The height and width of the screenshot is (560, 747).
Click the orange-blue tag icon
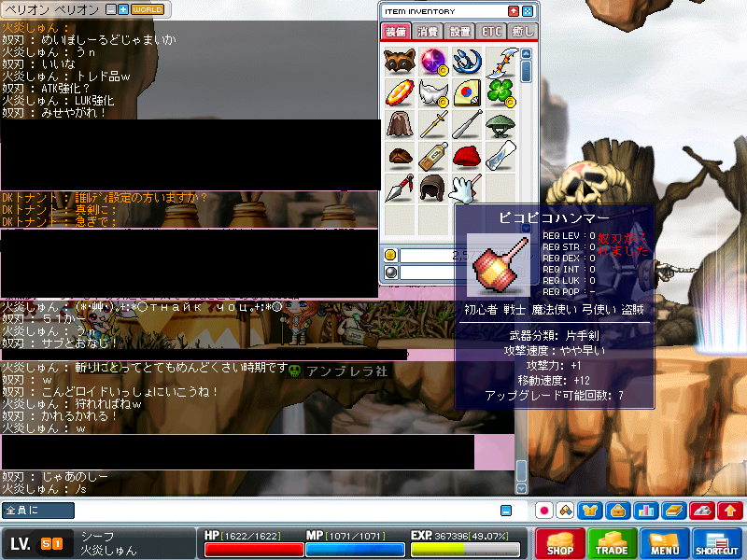(x=565, y=511)
